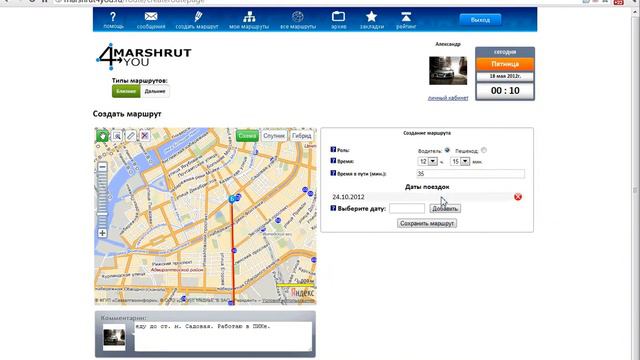Click the user name Александр

(x=448, y=44)
